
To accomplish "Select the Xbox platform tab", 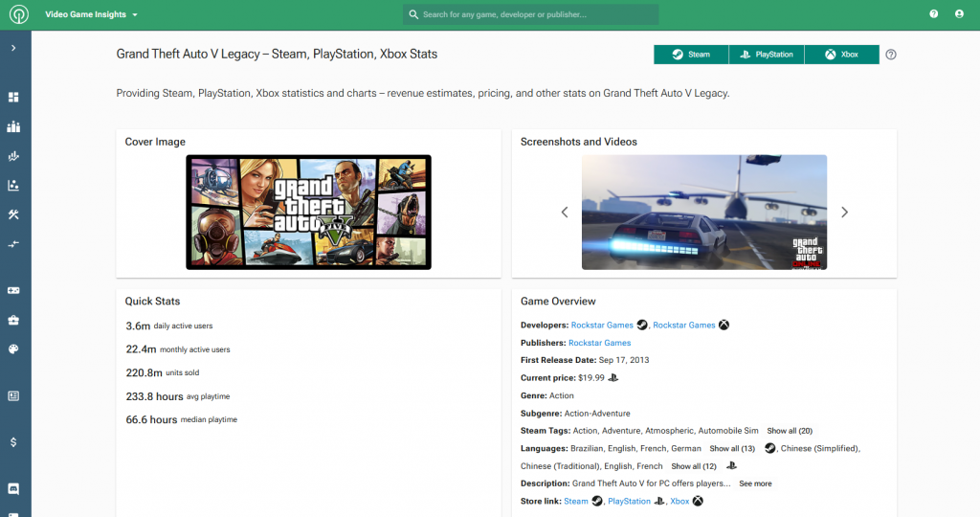I will (842, 55).
